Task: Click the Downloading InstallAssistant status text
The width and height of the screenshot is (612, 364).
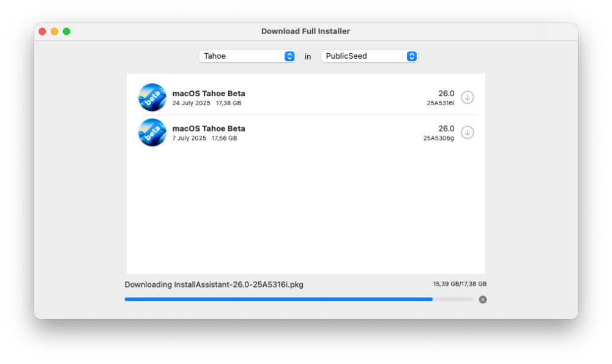Action: click(x=214, y=284)
